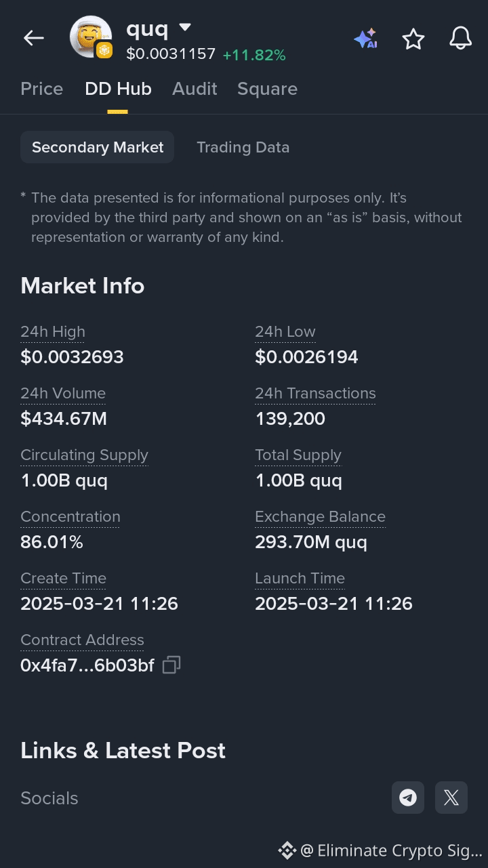
Task: Copy the contract address icon
Action: click(x=171, y=665)
